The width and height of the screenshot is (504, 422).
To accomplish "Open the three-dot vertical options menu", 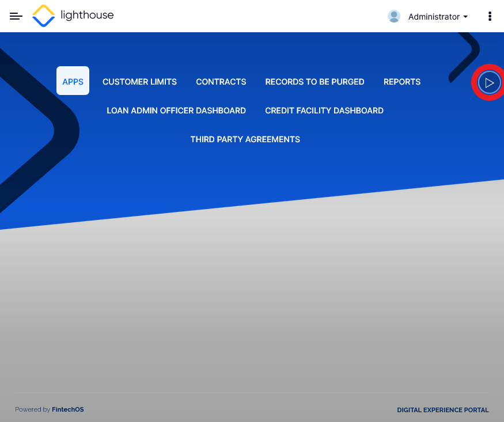I will (x=490, y=17).
